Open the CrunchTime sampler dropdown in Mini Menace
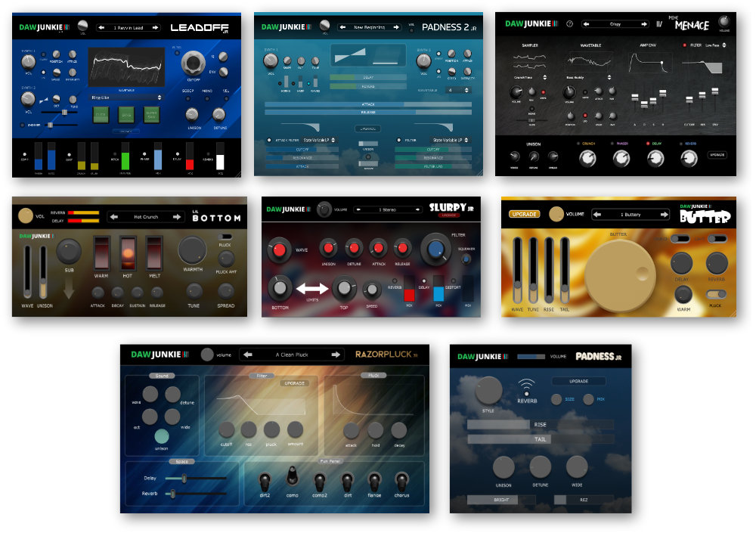 529,78
